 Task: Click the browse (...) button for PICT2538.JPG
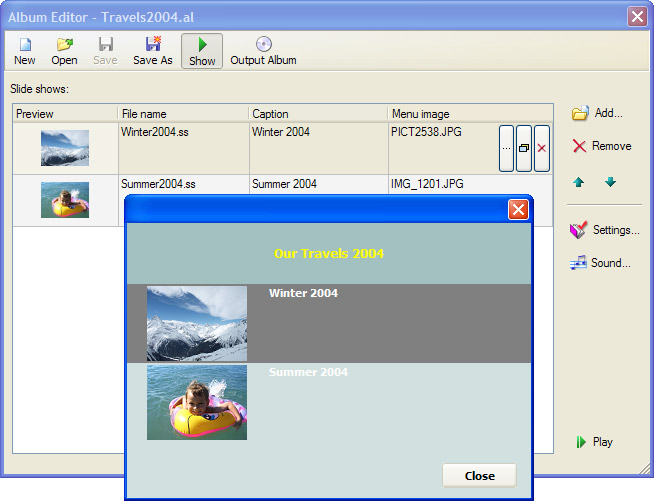(506, 148)
